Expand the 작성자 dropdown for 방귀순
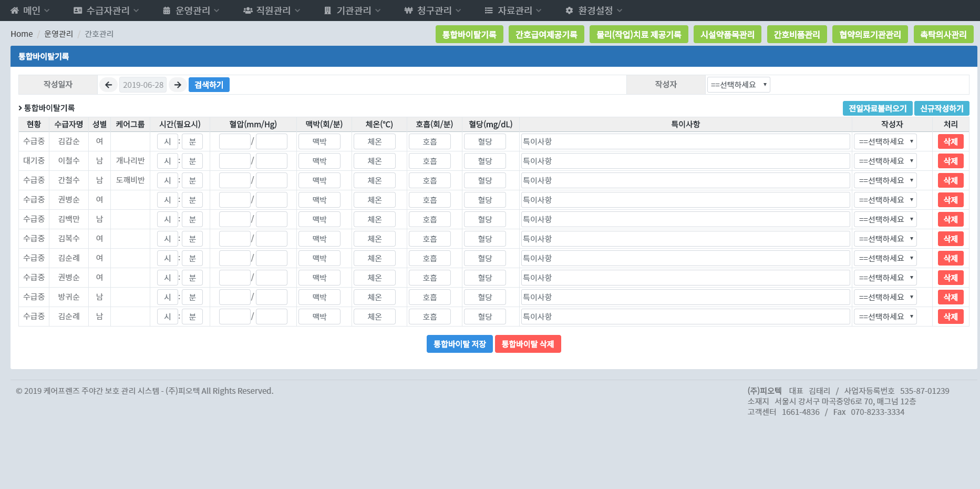Viewport: 980px width, 489px height. tap(885, 297)
